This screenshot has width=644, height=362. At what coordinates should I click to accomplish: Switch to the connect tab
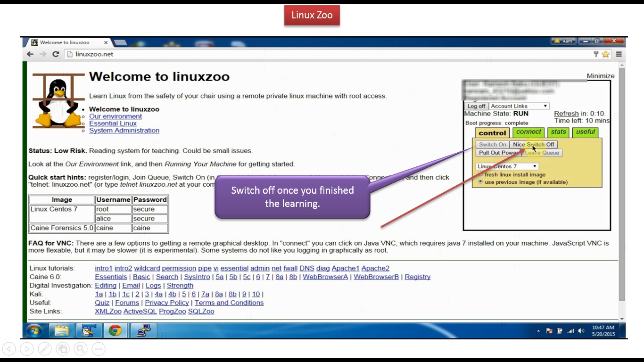[528, 132]
